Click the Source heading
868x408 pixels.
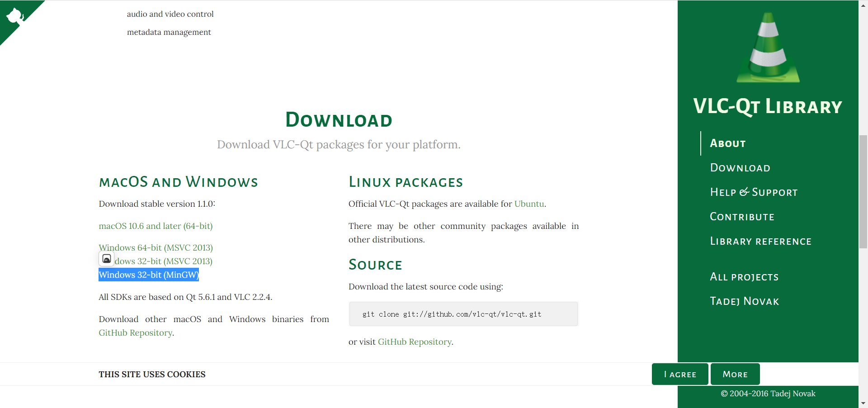(375, 265)
